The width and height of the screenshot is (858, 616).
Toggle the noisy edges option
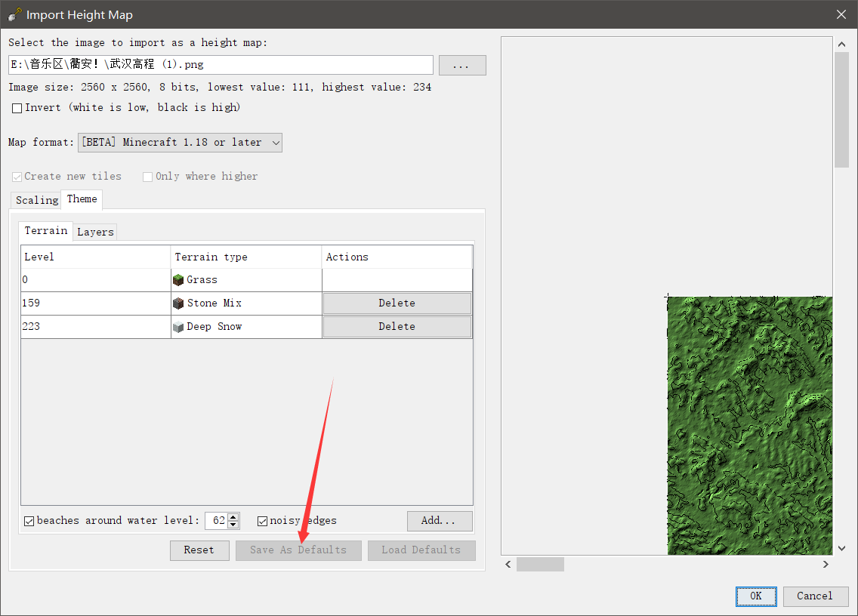[x=261, y=520]
